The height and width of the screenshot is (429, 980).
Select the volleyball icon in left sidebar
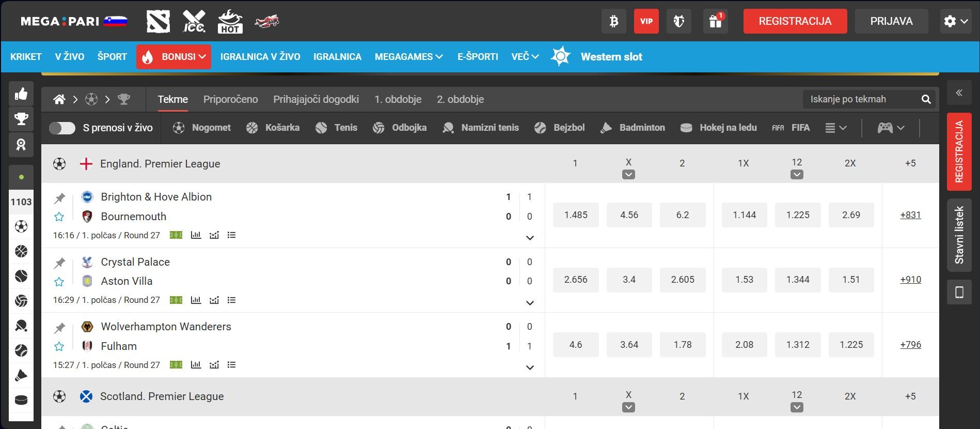21,301
